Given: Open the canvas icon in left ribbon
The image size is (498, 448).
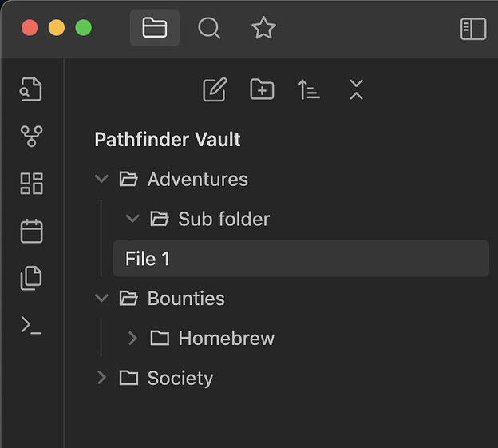Looking at the screenshot, I should pyautogui.click(x=31, y=184).
